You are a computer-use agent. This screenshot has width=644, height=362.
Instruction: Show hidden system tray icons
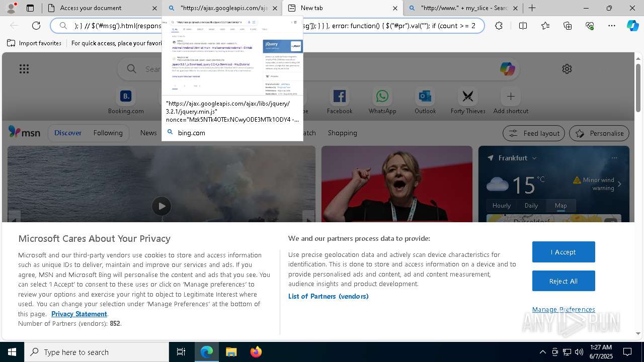point(542,352)
